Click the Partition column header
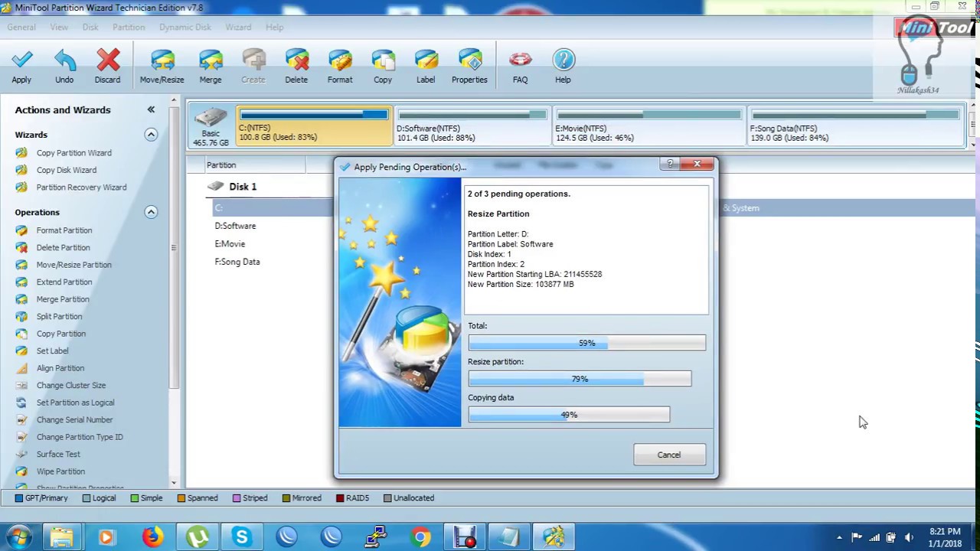980x551 pixels. tap(221, 165)
